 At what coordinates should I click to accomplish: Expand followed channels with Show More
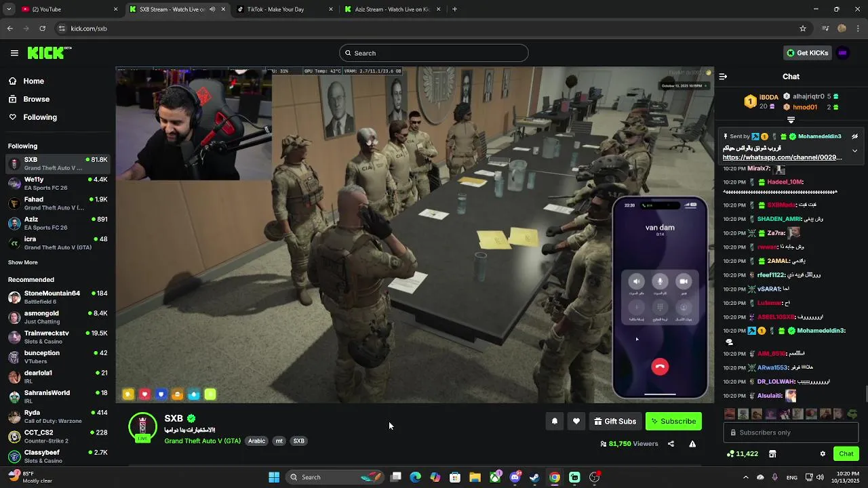(23, 262)
